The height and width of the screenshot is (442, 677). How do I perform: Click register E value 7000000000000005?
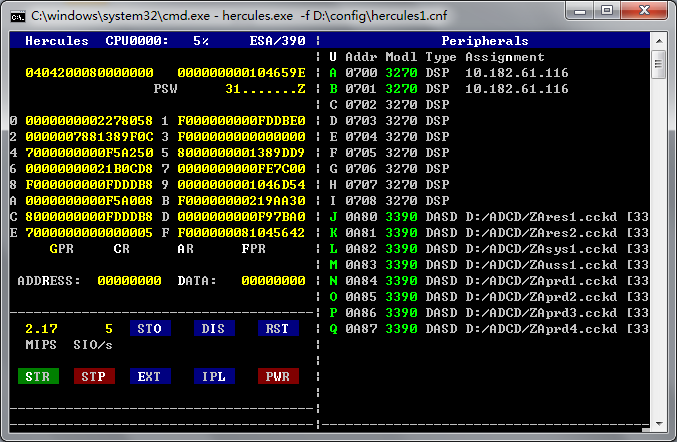click(x=89, y=233)
